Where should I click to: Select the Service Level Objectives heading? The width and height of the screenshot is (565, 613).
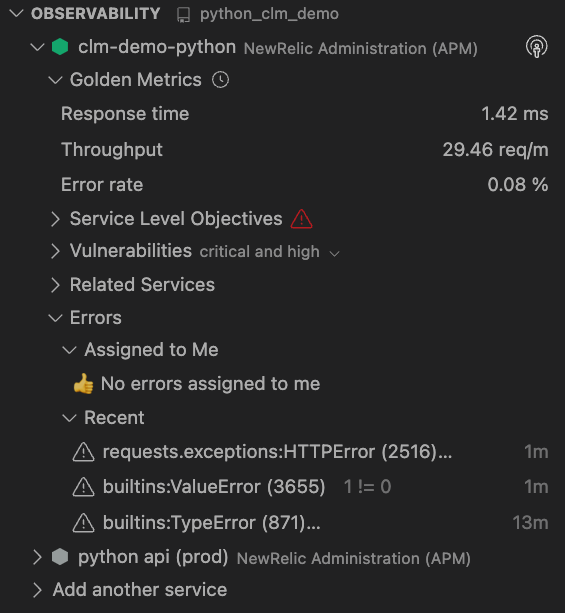[x=176, y=219]
